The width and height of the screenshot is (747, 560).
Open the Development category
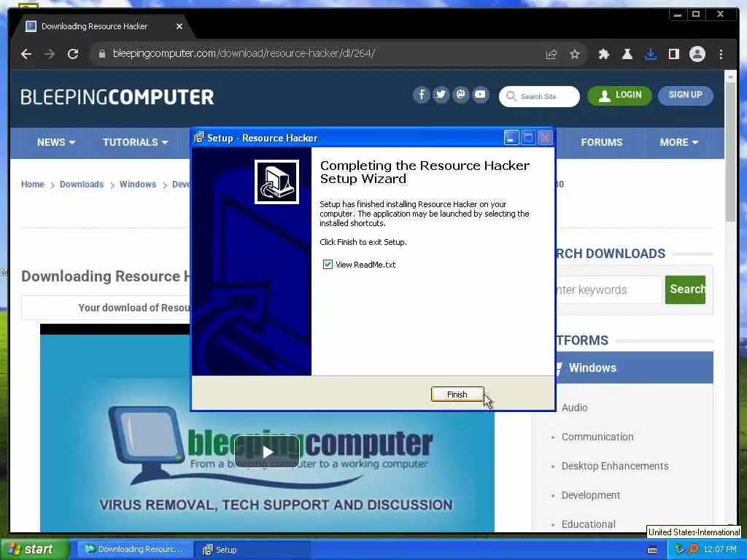click(591, 495)
